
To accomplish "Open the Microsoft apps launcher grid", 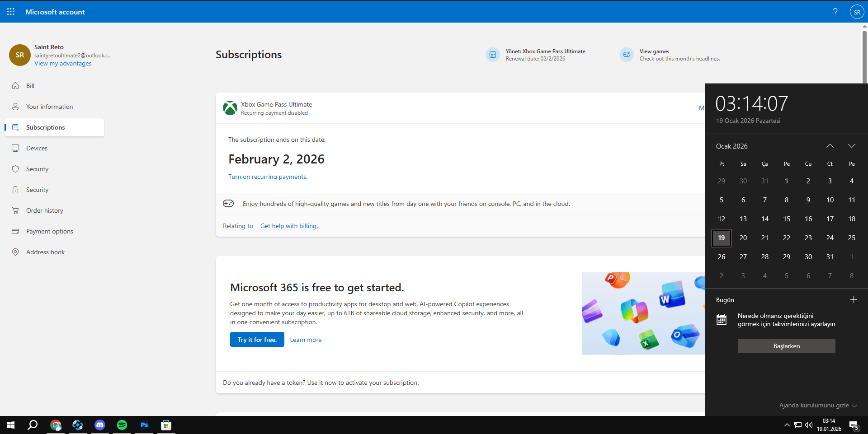I will (11, 12).
